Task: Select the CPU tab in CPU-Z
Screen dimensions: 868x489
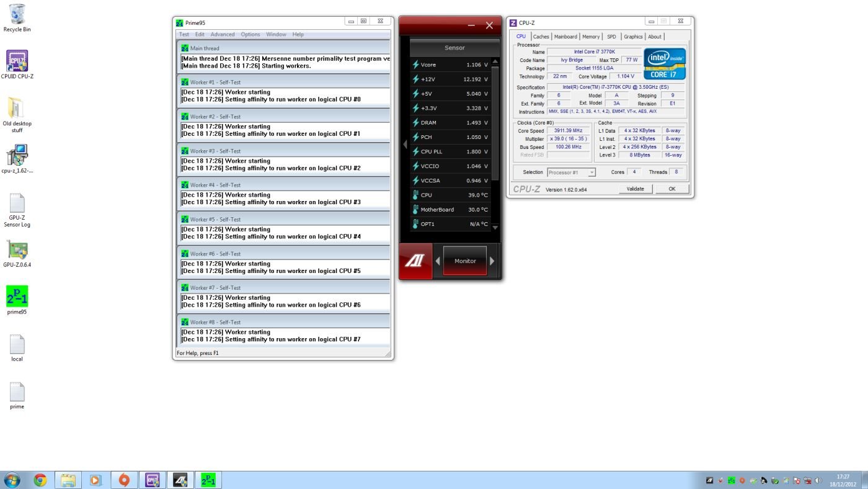Action: (521, 36)
